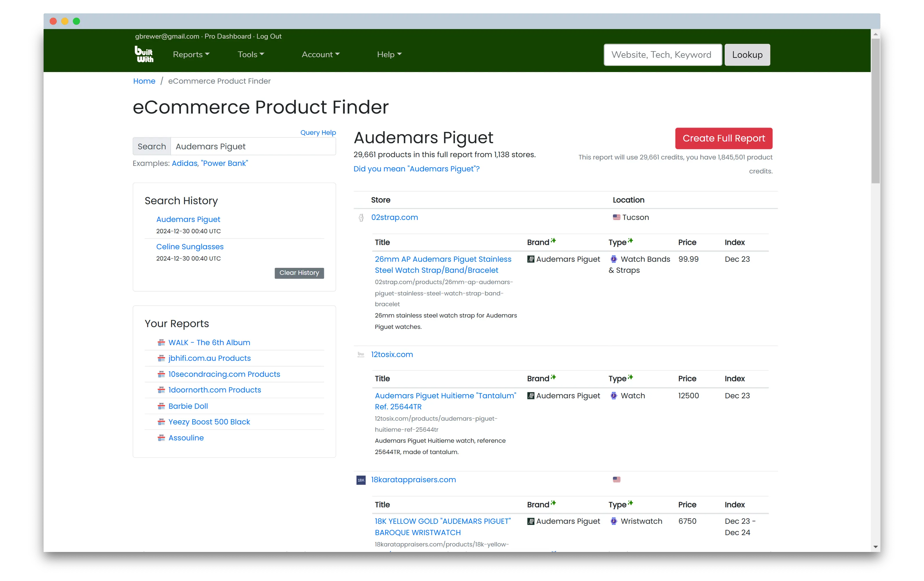Open the Huitieme "Tantalum" Ref. 25644TR product
The height and width of the screenshot is (581, 924).
coord(445,401)
